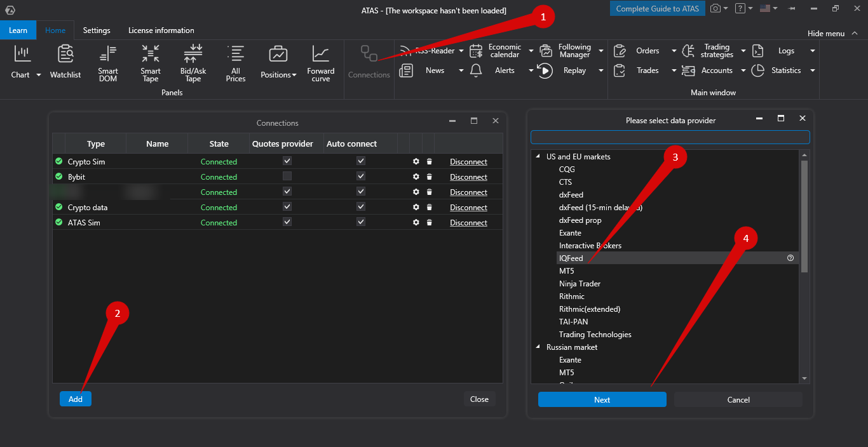Switch to the Learn tab

pyautogui.click(x=18, y=30)
